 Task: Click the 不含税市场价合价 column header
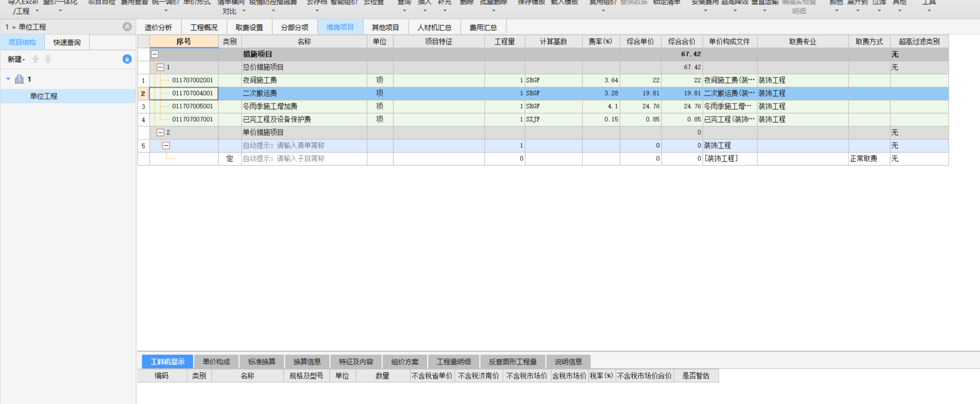point(644,376)
